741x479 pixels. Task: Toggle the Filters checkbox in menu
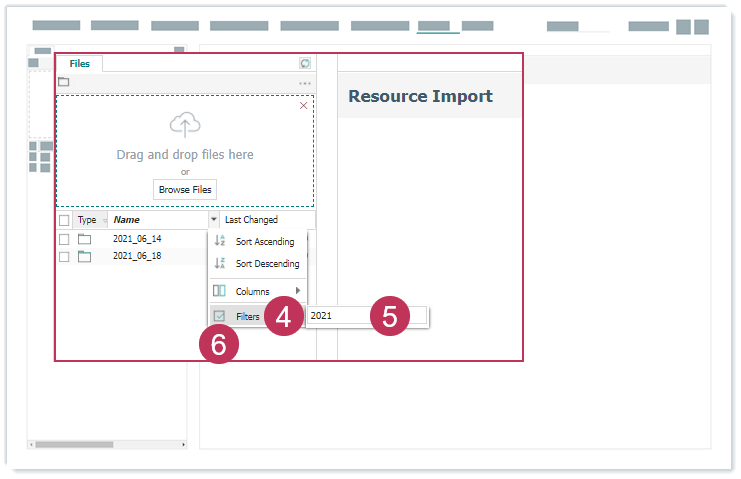click(x=220, y=316)
